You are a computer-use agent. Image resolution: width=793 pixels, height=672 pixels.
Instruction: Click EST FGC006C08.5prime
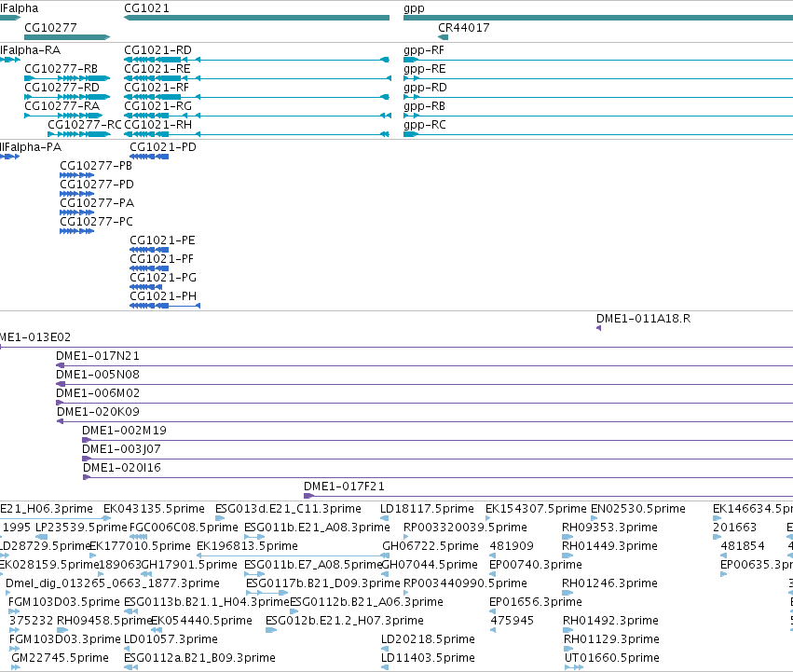tap(139, 537)
